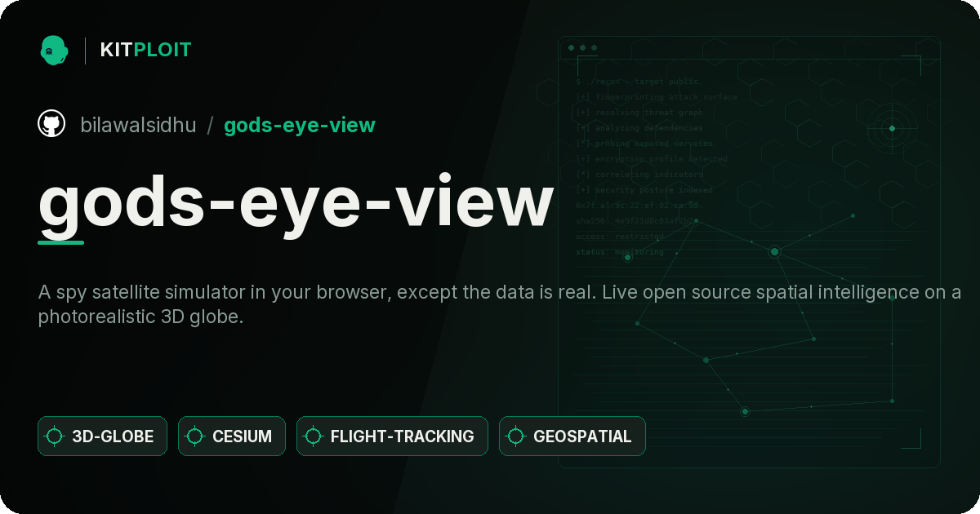Click the KITPLOIT brand name
This screenshot has width=980, height=514.
(x=145, y=50)
